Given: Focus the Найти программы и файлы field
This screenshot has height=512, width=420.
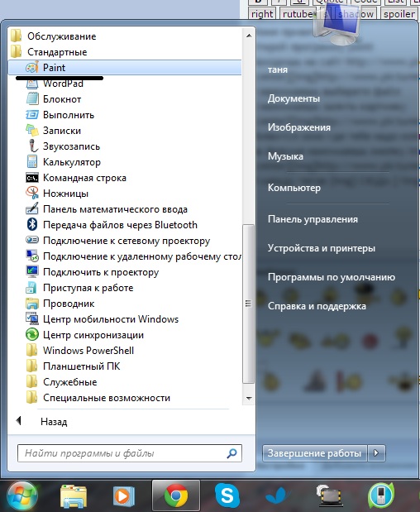Looking at the screenshot, I should [x=130, y=453].
